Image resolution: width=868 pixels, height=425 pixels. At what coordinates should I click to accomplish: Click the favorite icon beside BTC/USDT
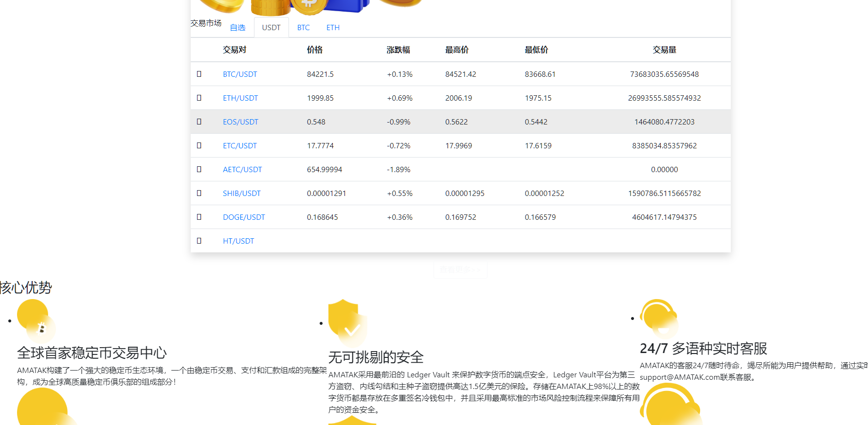pos(199,74)
